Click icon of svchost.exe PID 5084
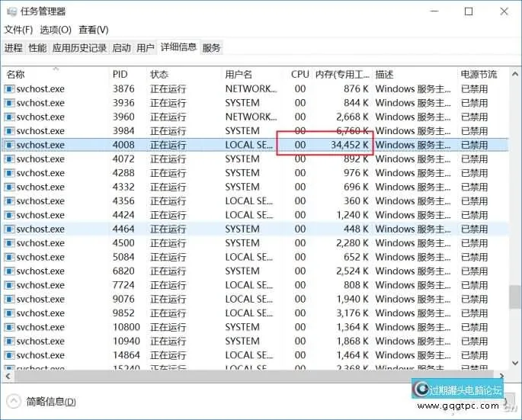The width and height of the screenshot is (522, 420). tap(9, 257)
